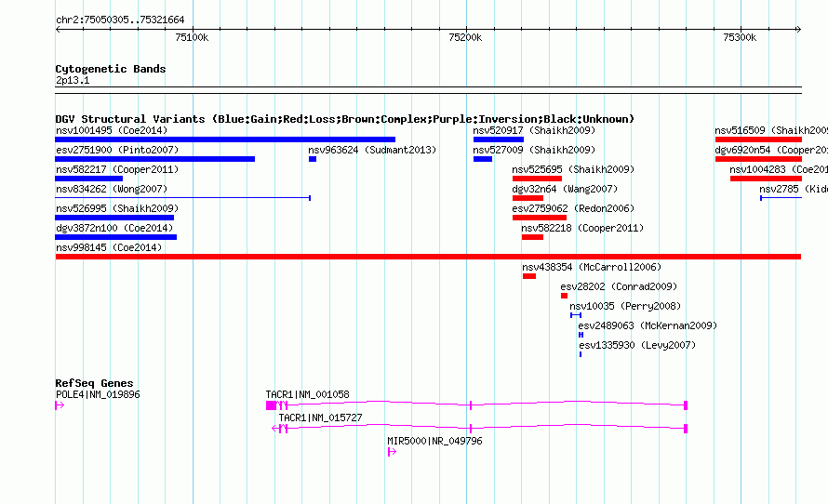
Task: Open nsv520917 (Shaikh2009) variant label
Action: pos(534,130)
